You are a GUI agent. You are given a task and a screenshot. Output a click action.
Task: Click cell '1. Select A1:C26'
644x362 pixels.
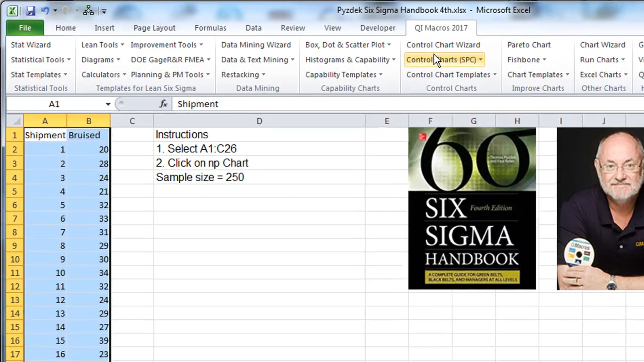[259, 149]
